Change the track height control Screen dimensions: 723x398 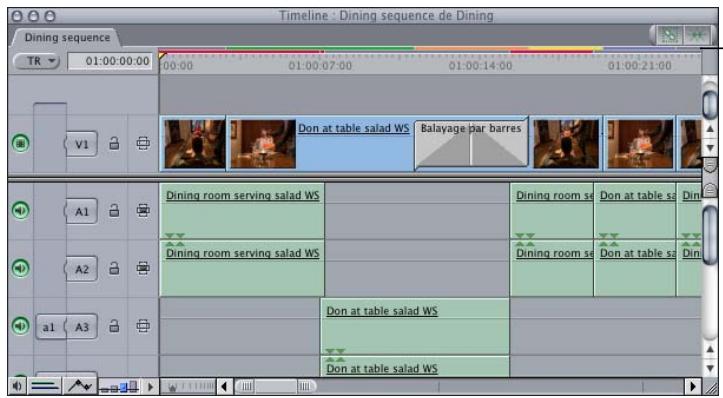119,386
